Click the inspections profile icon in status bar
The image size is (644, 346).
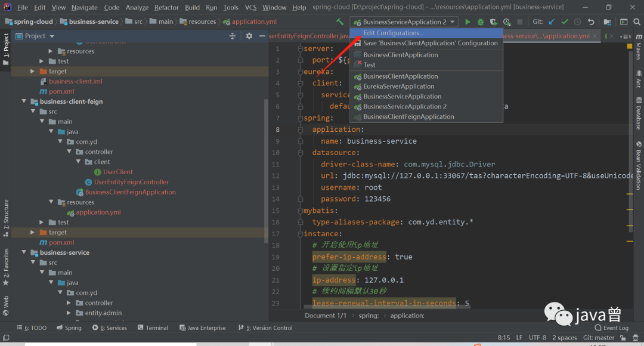636,338
